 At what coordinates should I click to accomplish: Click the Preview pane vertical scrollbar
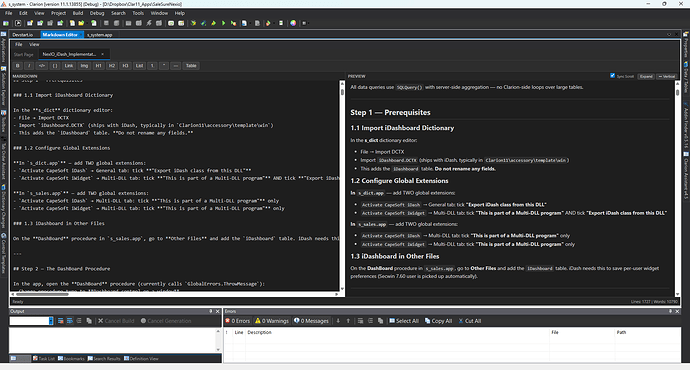(677, 188)
